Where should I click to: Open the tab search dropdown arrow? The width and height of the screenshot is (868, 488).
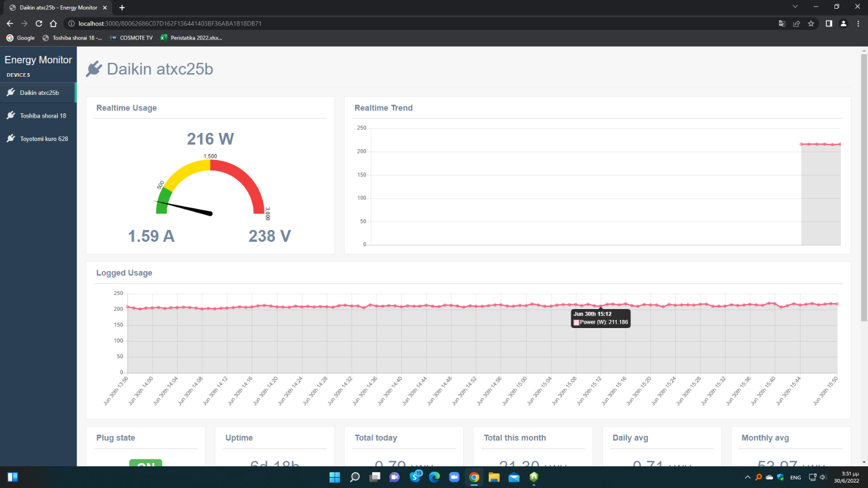[x=795, y=7]
